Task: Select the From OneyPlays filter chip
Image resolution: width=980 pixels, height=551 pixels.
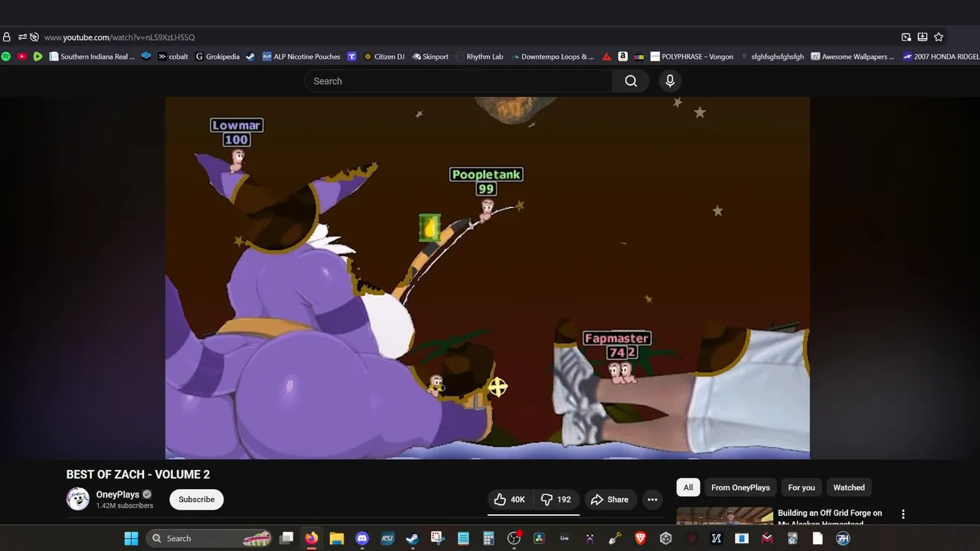Action: (x=740, y=487)
